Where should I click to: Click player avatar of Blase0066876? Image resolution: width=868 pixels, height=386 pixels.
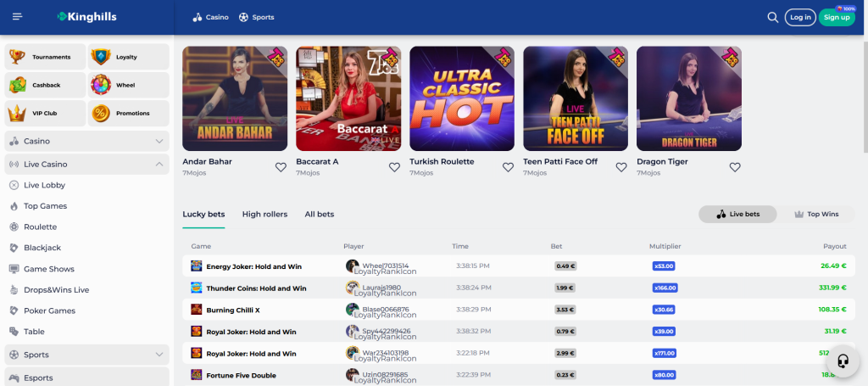[x=352, y=309]
